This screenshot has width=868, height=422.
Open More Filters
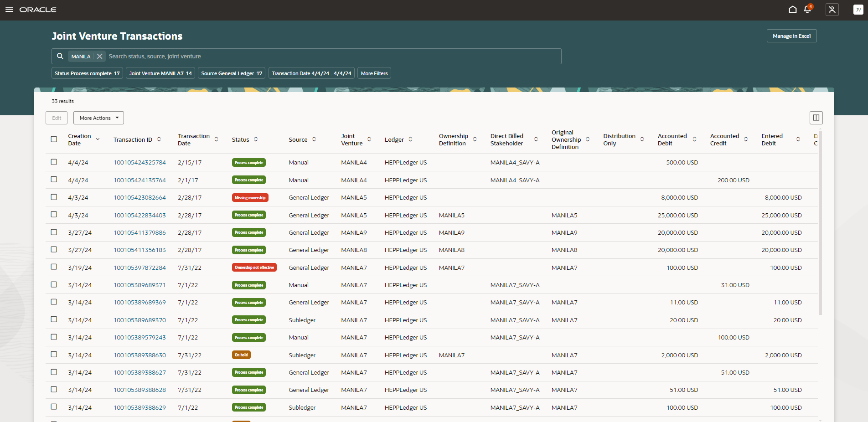tap(374, 73)
